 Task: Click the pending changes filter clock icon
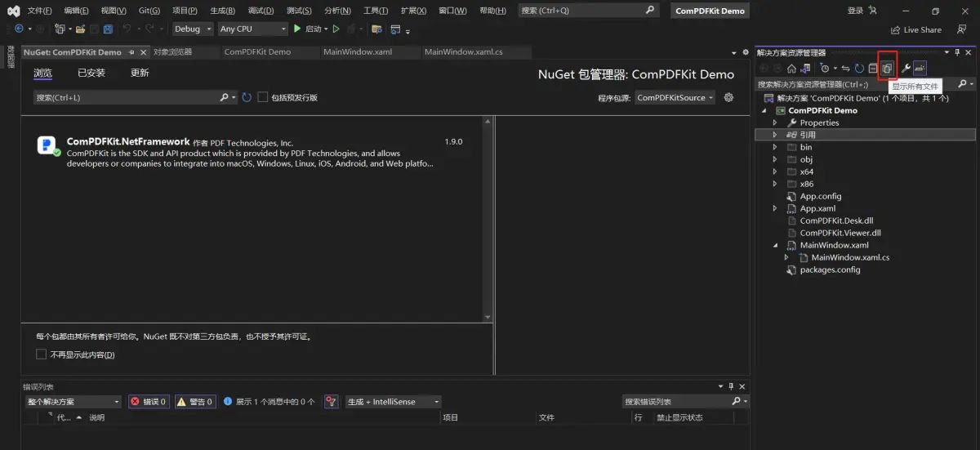click(825, 68)
